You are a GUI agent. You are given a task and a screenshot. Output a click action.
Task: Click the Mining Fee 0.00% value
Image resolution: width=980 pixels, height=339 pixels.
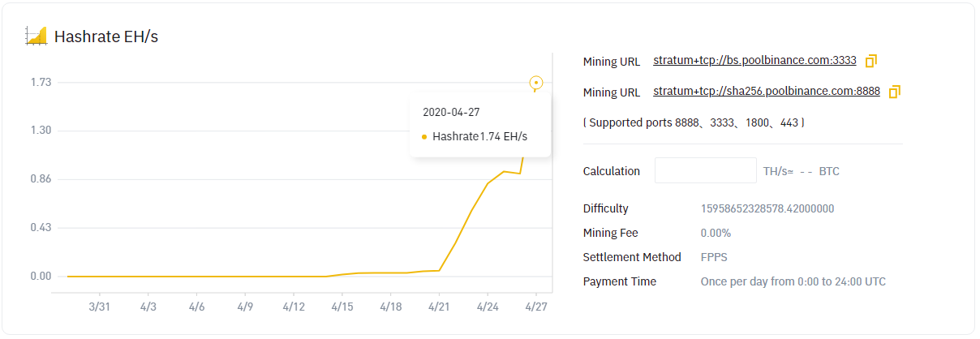tap(716, 233)
